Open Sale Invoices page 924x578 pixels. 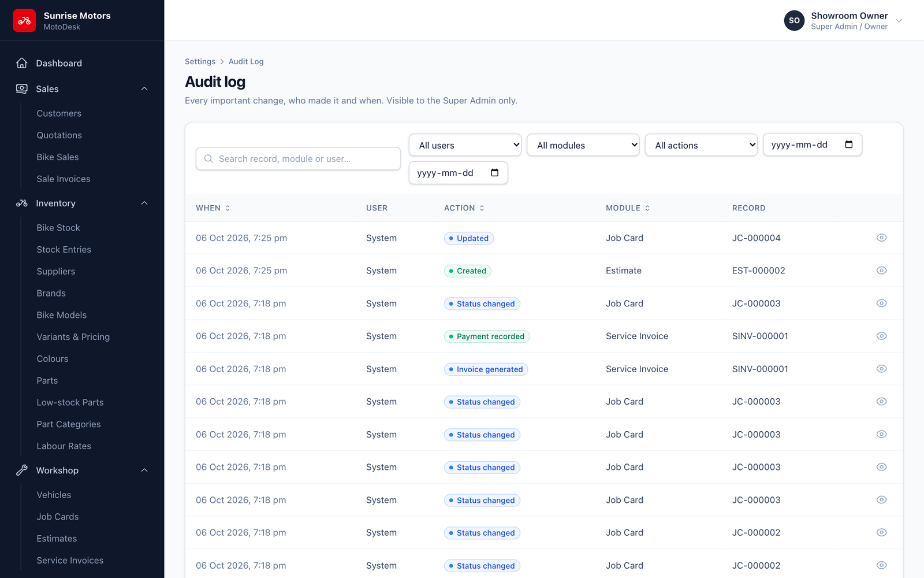click(x=64, y=179)
